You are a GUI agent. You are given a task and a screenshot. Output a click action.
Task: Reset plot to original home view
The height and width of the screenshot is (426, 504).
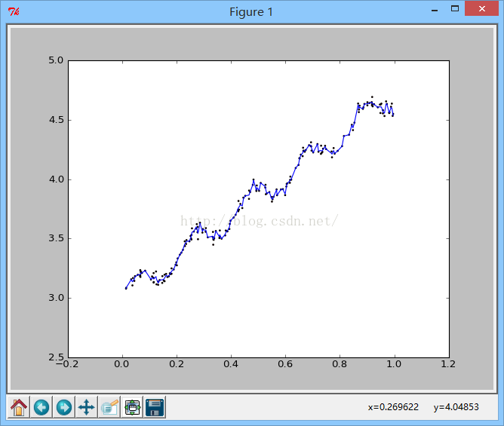19,407
